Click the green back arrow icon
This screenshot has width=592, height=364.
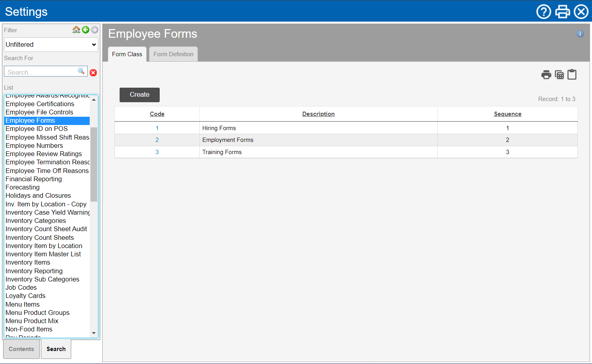point(85,29)
